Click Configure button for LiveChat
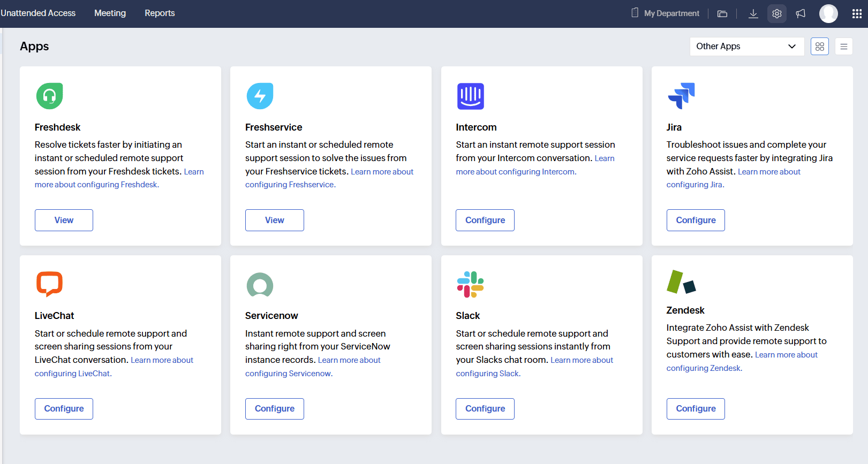The image size is (868, 464). [64, 409]
